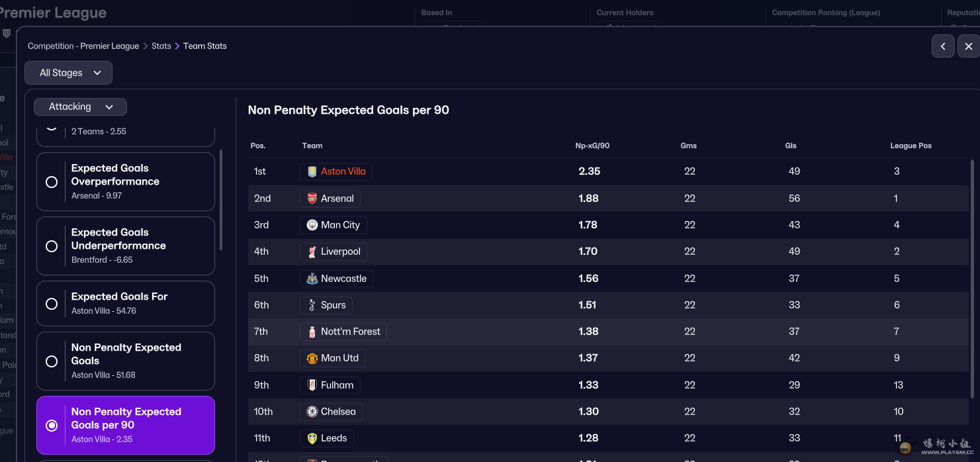Go back using the left arrow button
Screen dimensions: 980x462
tap(943, 46)
